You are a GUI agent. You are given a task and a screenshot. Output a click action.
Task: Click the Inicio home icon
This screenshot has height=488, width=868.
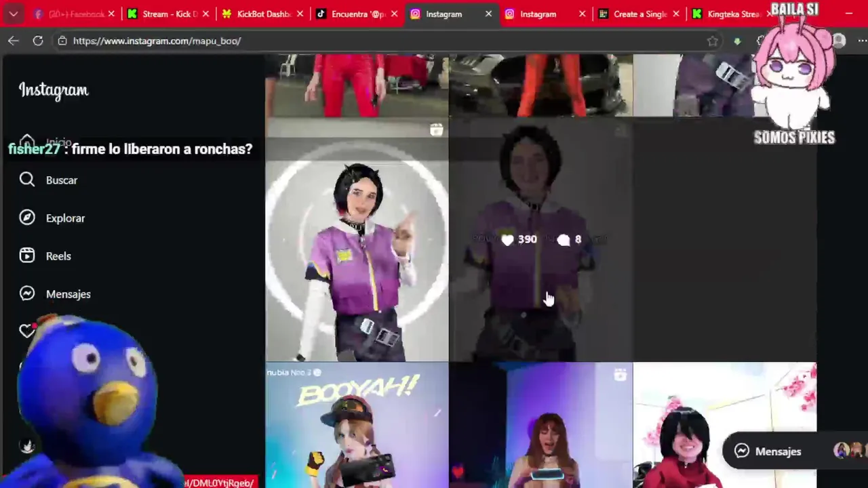(x=26, y=141)
